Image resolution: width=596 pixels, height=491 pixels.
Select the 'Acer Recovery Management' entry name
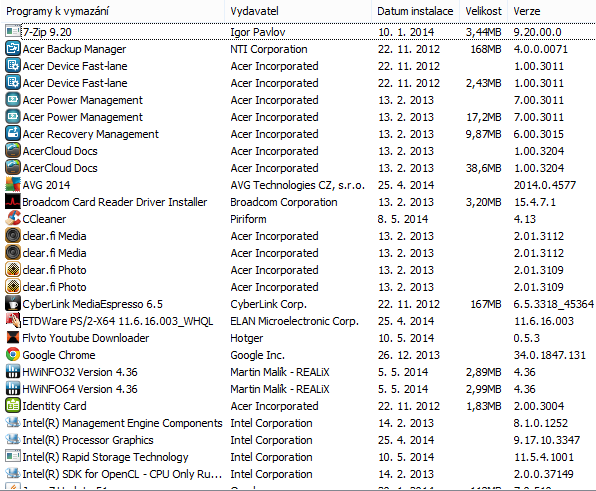coord(90,134)
